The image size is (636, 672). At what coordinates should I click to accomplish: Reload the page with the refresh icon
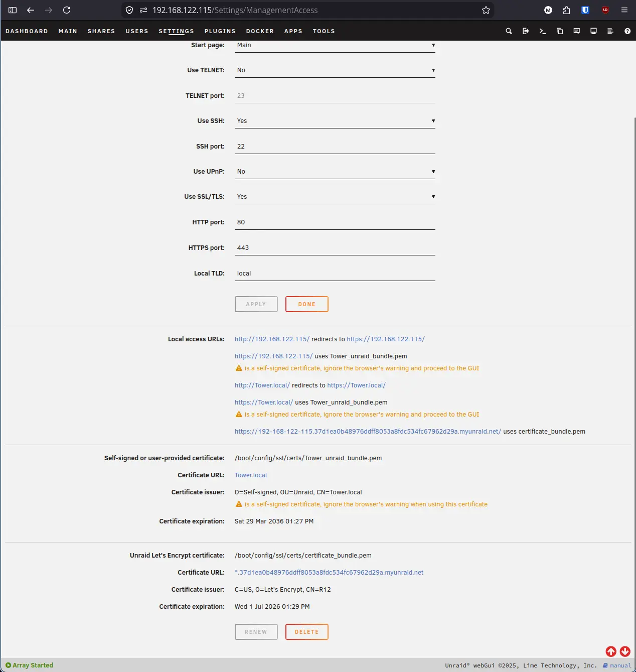[67, 10]
